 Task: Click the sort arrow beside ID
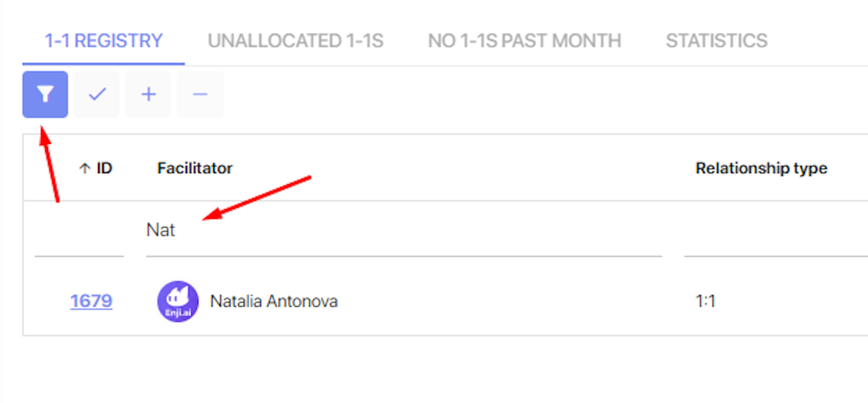[x=84, y=168]
